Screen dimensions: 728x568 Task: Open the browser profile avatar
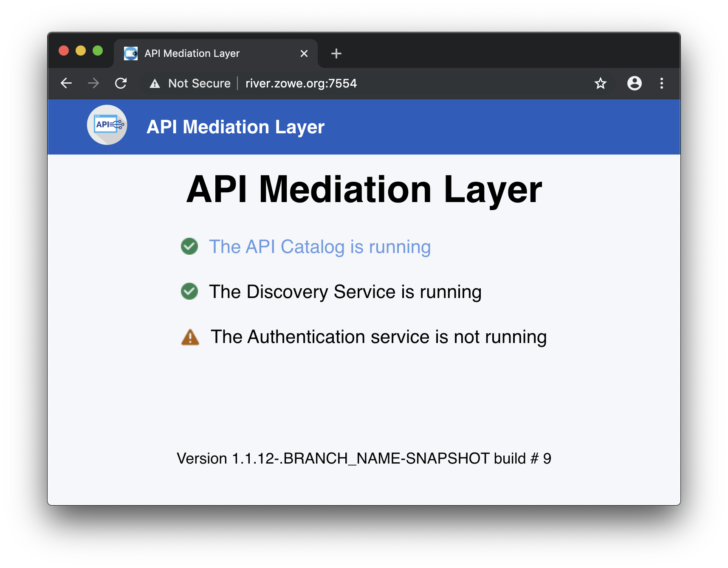(635, 83)
